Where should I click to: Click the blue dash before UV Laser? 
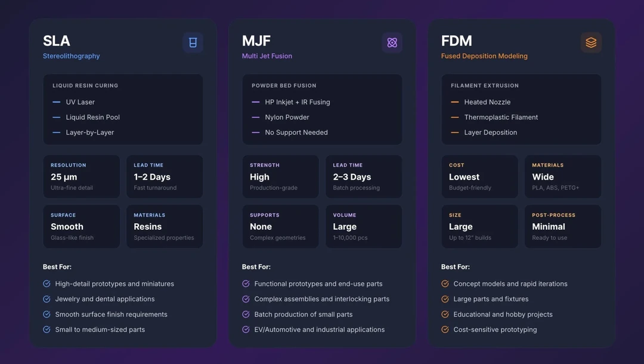coord(56,102)
